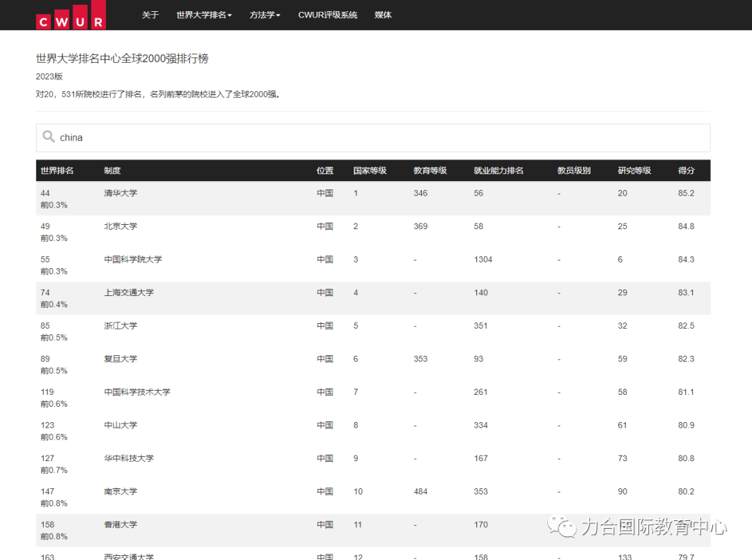Screen dimensions: 752x560
Task: Open the 媒体 menu item
Action: pyautogui.click(x=383, y=15)
